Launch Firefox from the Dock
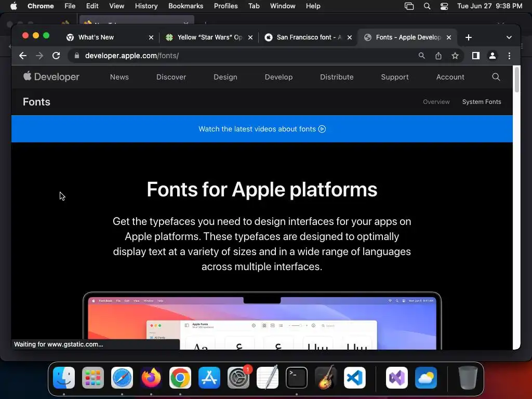Viewport: 532px width, 399px height. coord(151,378)
